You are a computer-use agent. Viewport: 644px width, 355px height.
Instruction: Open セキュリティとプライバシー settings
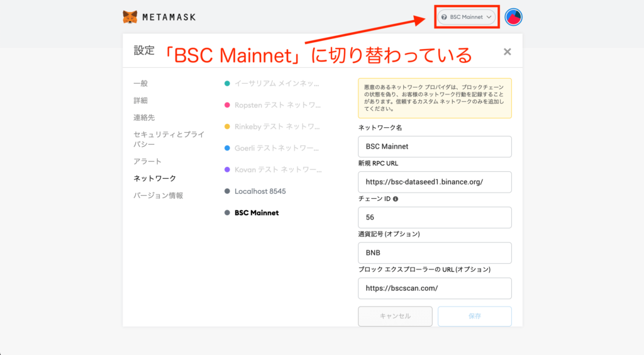pos(169,139)
